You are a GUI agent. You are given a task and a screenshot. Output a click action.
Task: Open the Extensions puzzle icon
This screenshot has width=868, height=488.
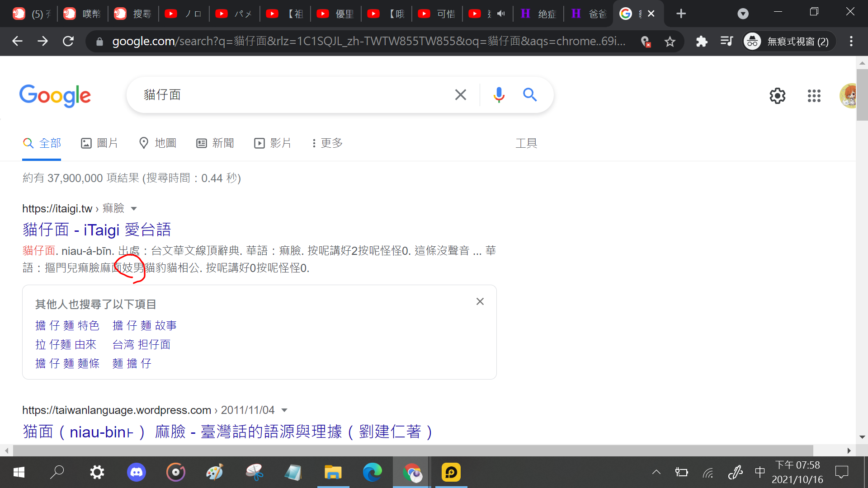coord(702,42)
